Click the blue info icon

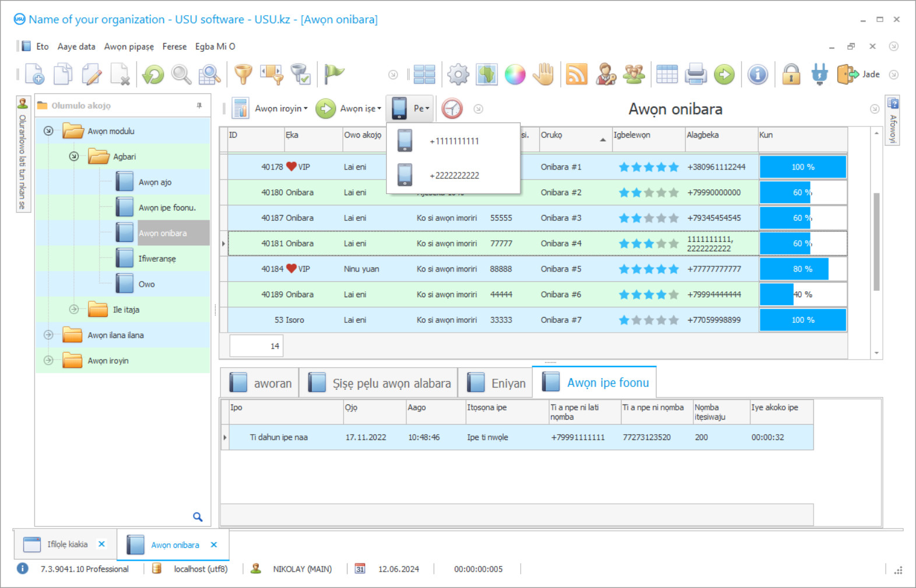(757, 74)
